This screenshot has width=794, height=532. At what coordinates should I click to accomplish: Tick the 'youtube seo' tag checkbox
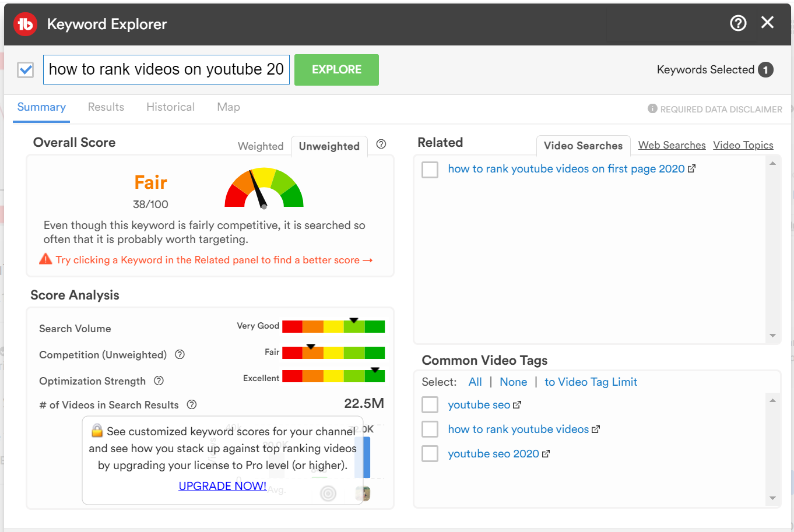pos(430,405)
